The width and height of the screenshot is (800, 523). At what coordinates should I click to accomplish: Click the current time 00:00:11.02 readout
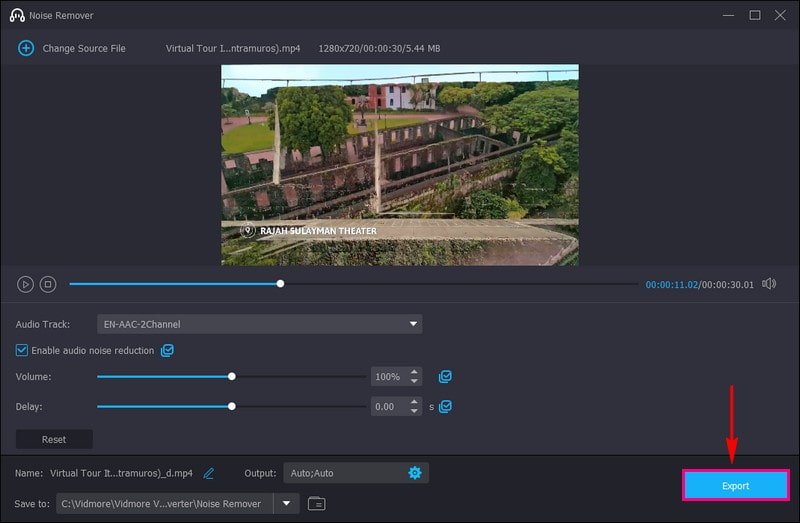[x=671, y=285]
